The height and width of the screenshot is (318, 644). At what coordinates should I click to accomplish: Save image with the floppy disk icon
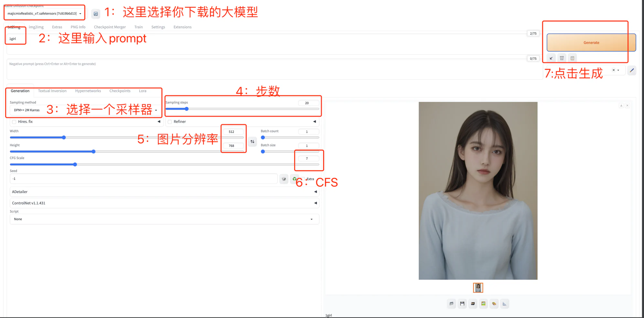coord(462,303)
